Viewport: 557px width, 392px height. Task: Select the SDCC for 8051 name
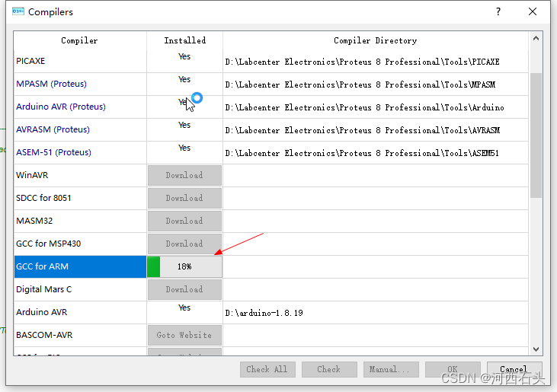click(x=43, y=198)
